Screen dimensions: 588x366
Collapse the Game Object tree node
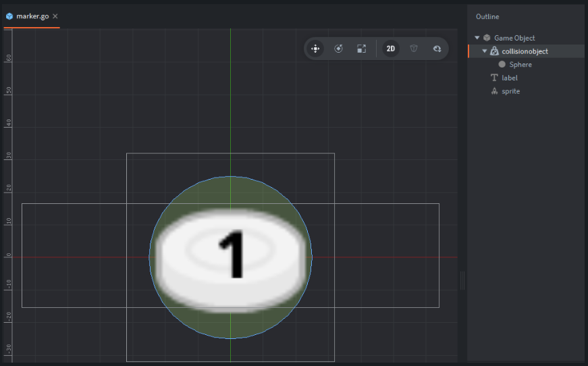click(477, 38)
